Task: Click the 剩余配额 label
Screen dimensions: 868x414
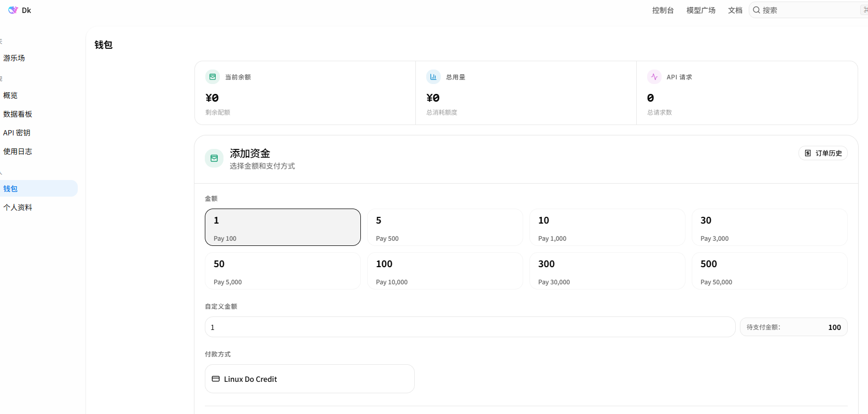Action: click(x=218, y=112)
